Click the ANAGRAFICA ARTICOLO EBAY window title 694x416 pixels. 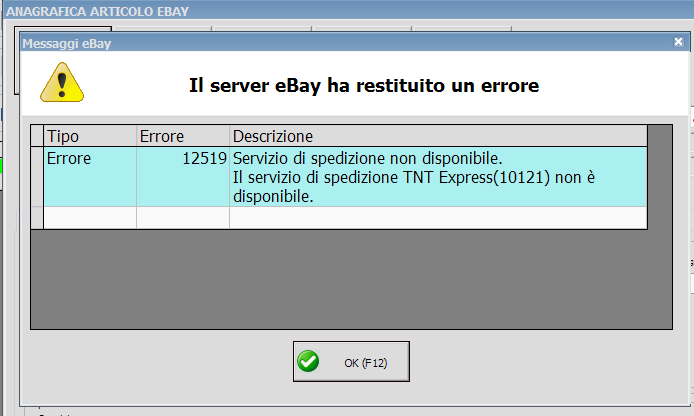97,11
